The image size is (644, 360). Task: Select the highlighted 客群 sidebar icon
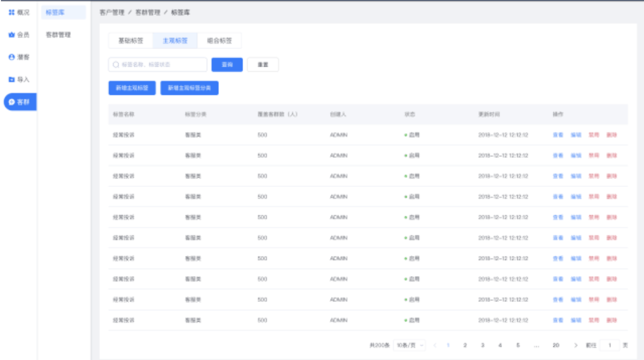click(x=11, y=102)
